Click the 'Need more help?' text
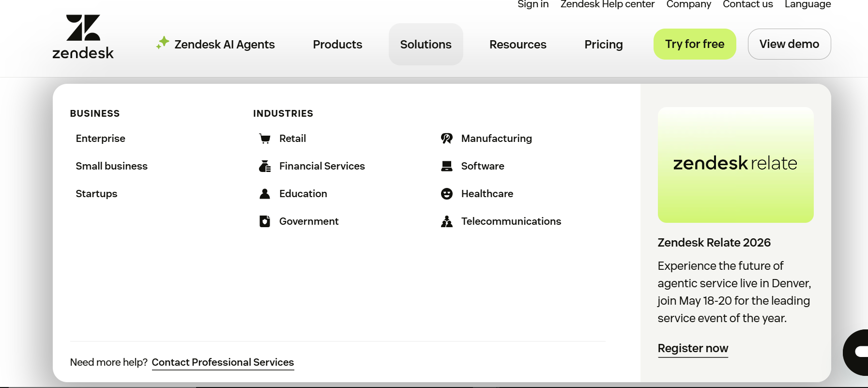868x388 pixels. [109, 362]
